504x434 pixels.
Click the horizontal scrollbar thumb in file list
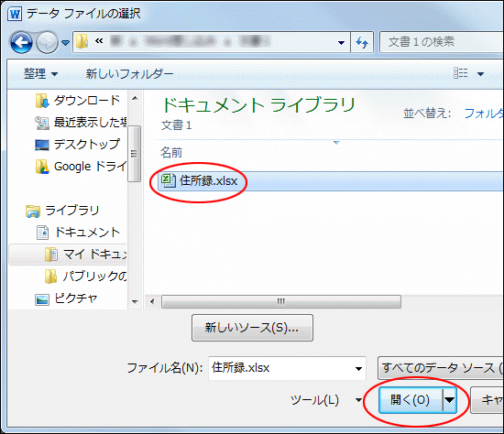[x=281, y=301]
